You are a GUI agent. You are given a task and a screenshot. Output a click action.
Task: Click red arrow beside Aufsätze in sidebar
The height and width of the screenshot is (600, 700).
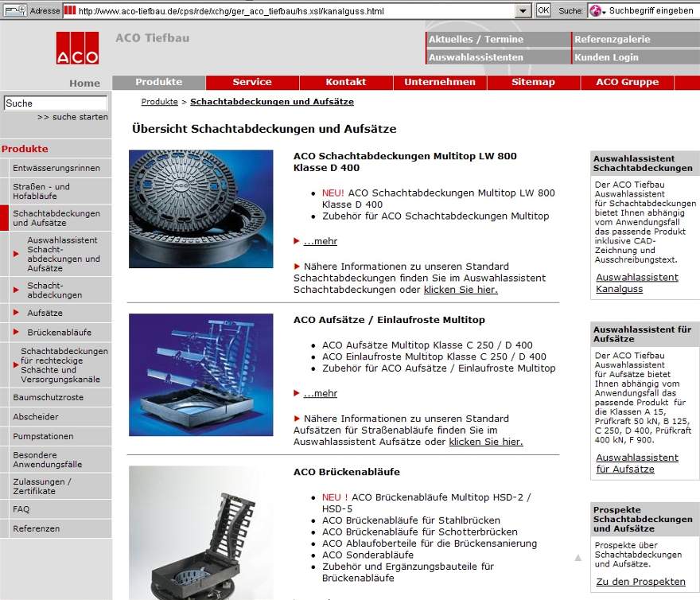17,313
